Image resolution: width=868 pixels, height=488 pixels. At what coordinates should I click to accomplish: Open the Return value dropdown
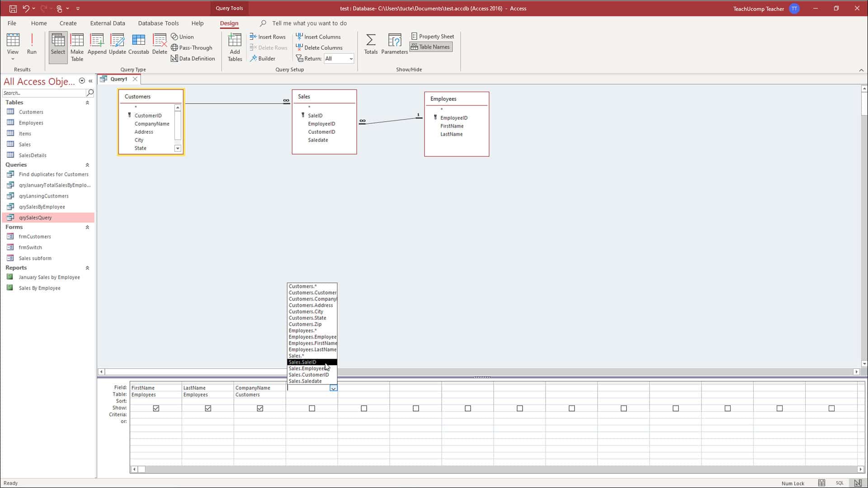click(x=350, y=58)
